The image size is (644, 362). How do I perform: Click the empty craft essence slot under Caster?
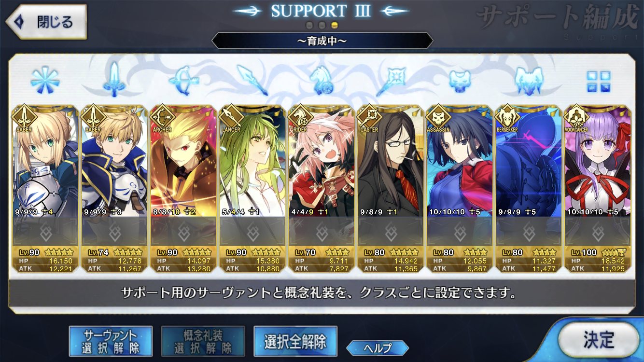(x=390, y=232)
